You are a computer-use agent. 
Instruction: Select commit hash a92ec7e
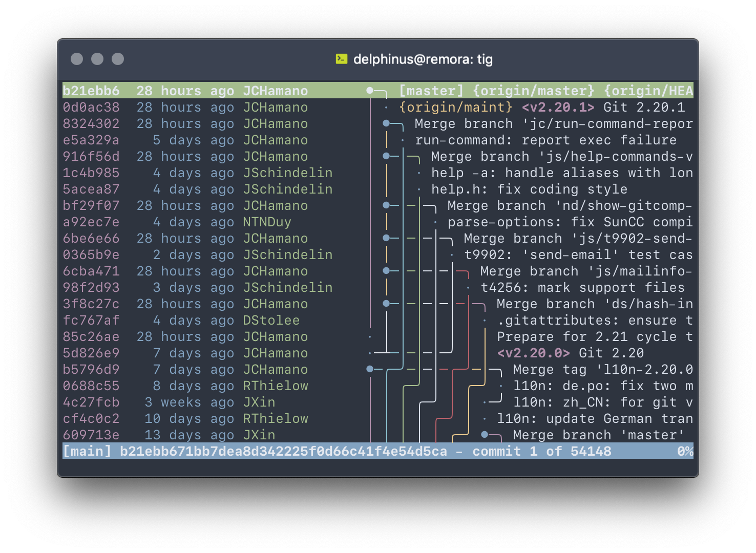[91, 222]
